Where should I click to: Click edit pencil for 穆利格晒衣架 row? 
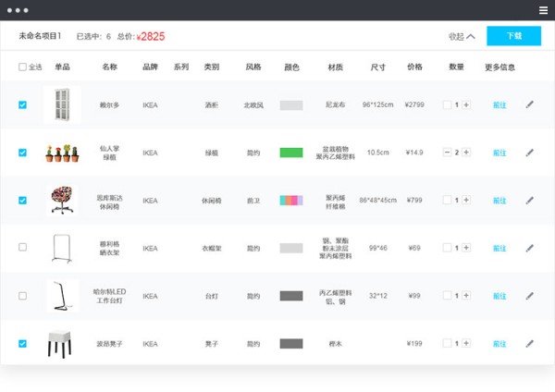pos(530,248)
